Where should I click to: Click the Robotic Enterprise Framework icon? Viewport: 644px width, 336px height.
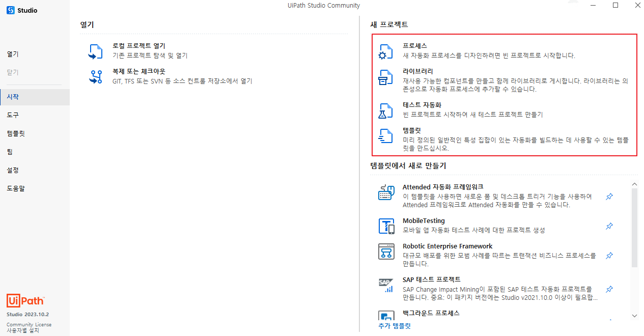386,251
